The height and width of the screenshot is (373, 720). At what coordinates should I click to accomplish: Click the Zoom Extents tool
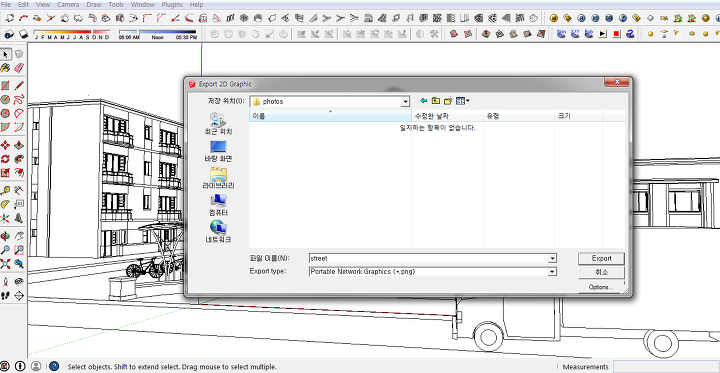(6, 263)
